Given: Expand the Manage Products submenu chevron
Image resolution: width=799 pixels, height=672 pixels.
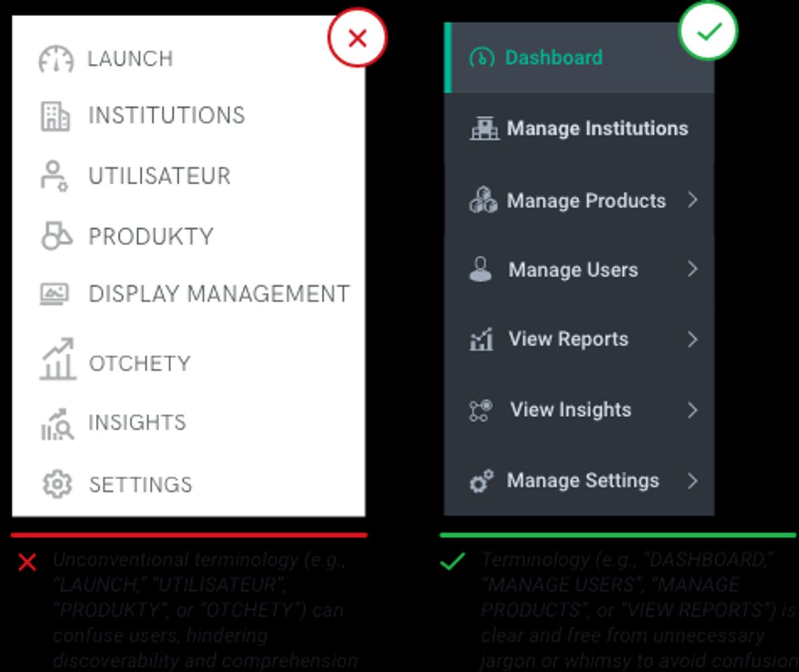Looking at the screenshot, I should (692, 200).
